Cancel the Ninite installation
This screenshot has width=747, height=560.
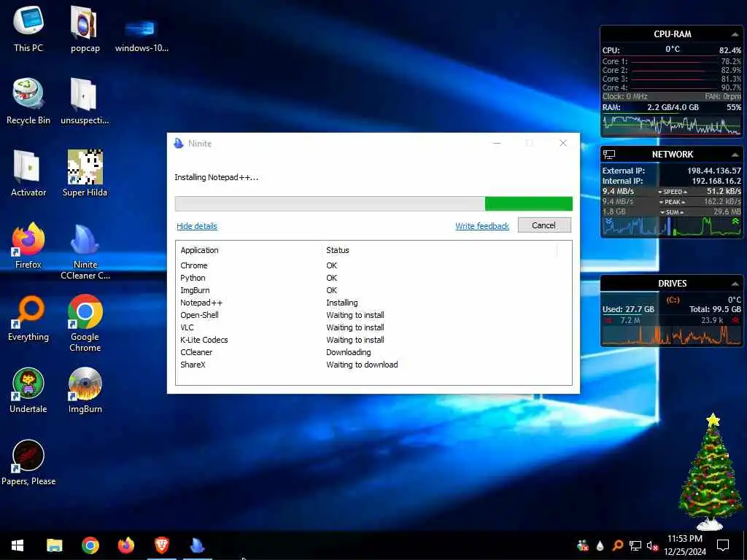click(x=544, y=225)
